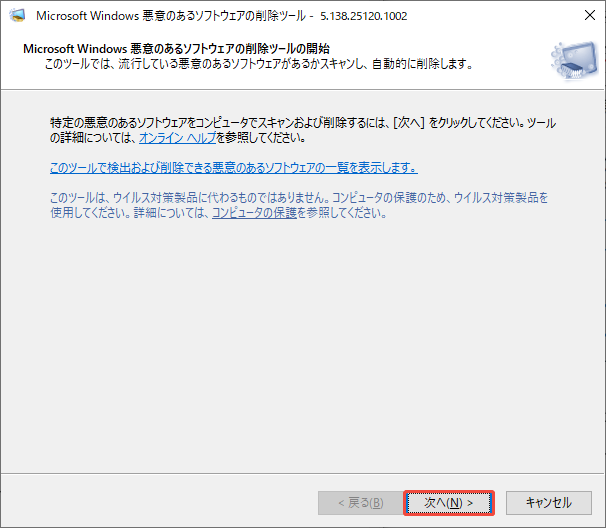The image size is (606, 528).
Task: Close the removal tool window
Action: point(590,15)
